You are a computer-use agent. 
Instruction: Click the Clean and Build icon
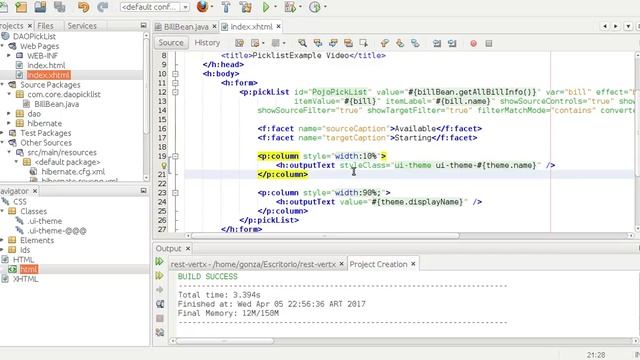[x=245, y=7]
